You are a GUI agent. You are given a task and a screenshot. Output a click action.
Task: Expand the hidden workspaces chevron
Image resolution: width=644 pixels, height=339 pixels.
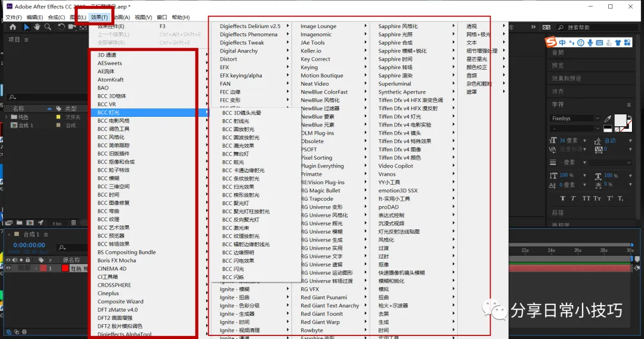coord(533,27)
